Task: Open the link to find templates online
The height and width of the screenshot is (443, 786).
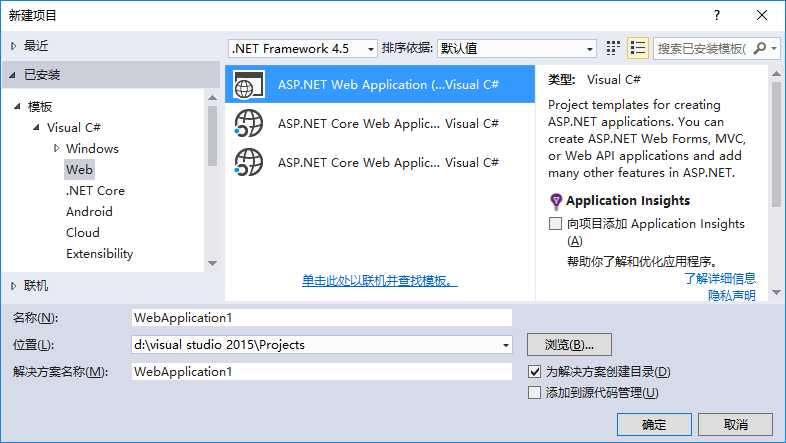Action: (379, 281)
